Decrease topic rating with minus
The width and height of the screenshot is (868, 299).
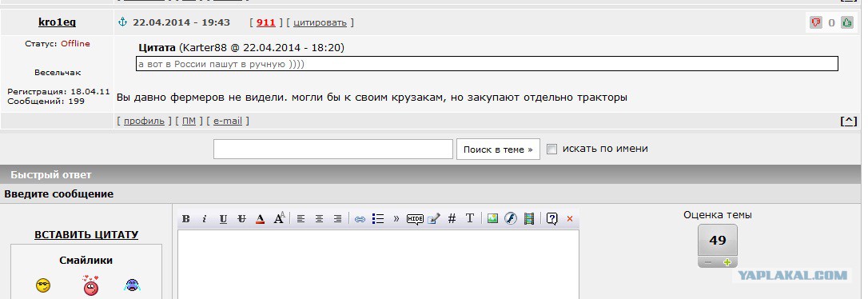click(708, 262)
